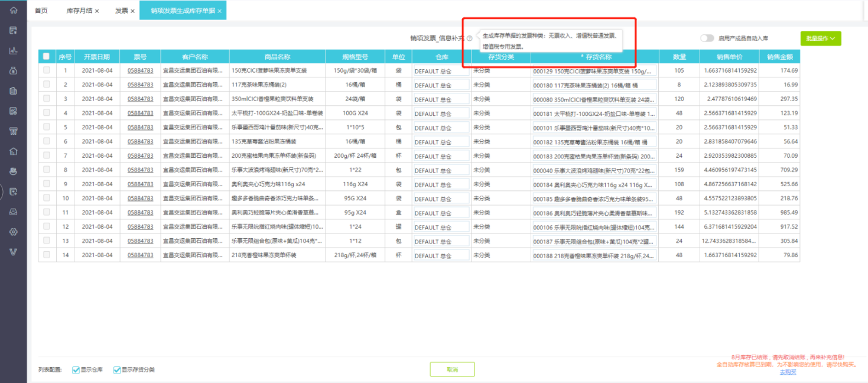Expand the 批量操作 dropdown
This screenshot has height=383, width=868.
(x=820, y=38)
